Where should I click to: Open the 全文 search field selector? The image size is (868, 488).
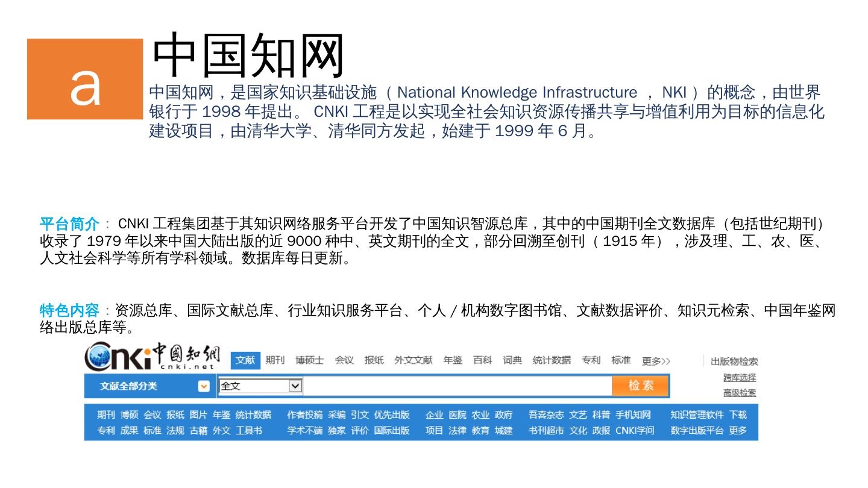(x=260, y=386)
